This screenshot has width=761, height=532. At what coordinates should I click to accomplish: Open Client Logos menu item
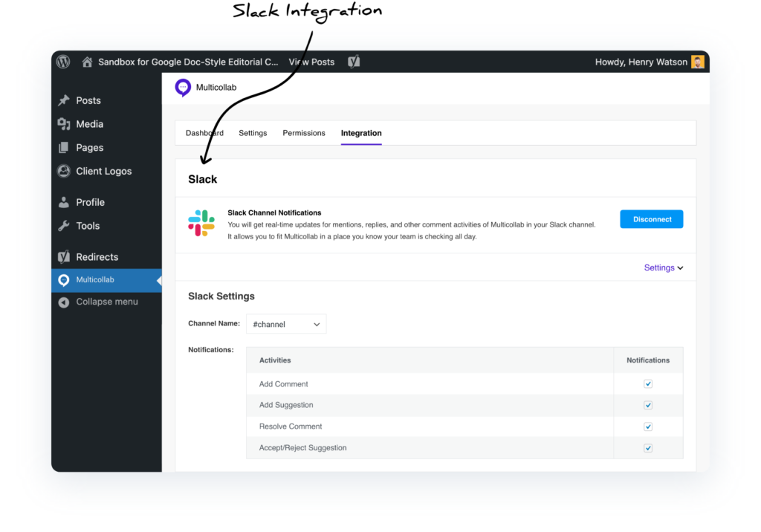coord(104,171)
